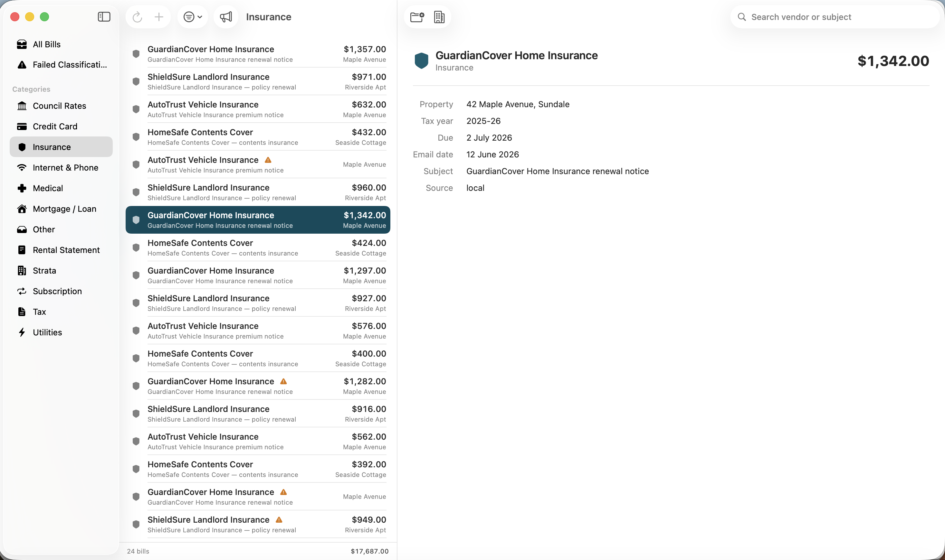Click the Failed Classification warning triangle icon
The height and width of the screenshot is (560, 945).
(22, 64)
